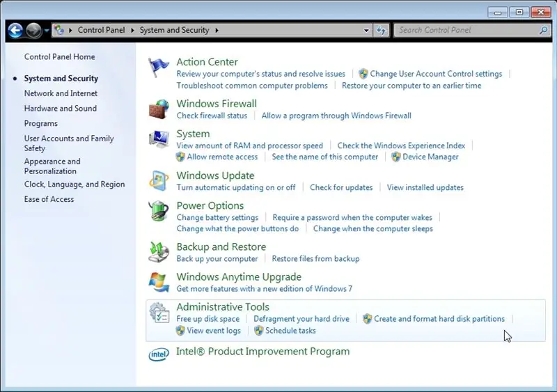The height and width of the screenshot is (392, 557).
Task: Open the address bar history dropdown arrow
Action: [x=366, y=31]
